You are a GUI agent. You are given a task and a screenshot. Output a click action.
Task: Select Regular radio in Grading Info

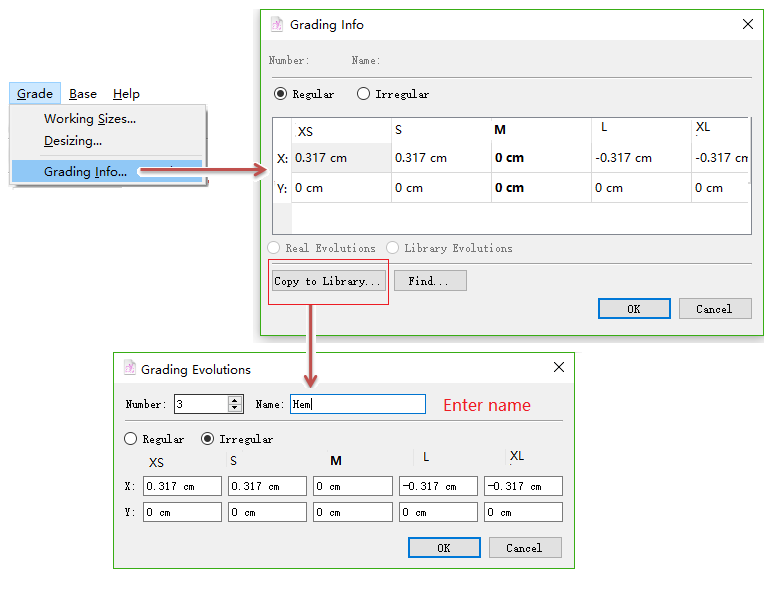pos(281,94)
